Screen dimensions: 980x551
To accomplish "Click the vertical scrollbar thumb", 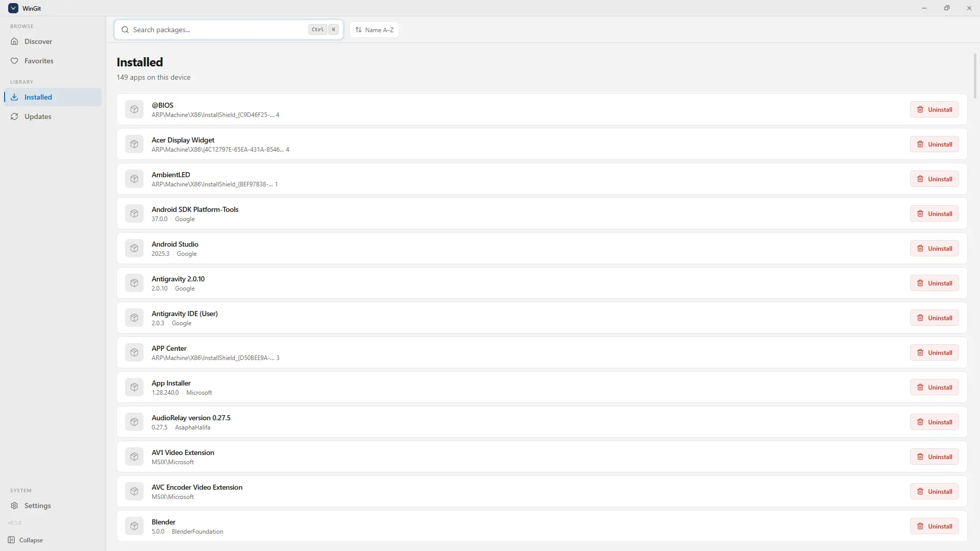I will pyautogui.click(x=975, y=76).
